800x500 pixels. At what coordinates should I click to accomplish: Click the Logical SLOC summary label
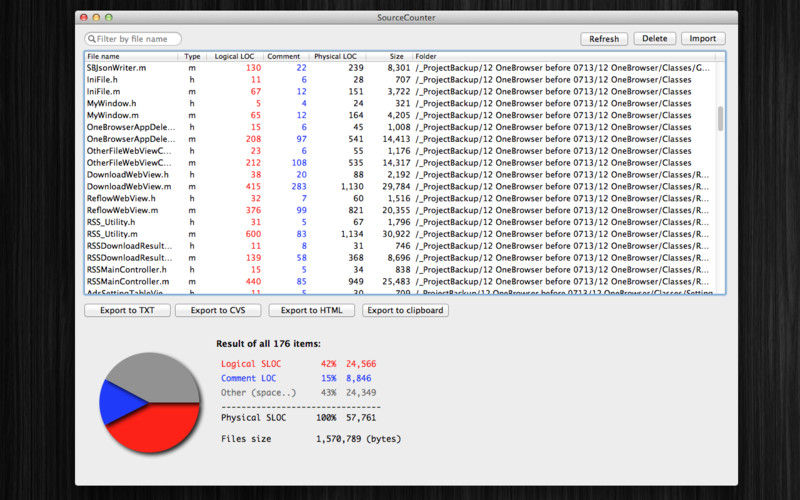point(251,364)
